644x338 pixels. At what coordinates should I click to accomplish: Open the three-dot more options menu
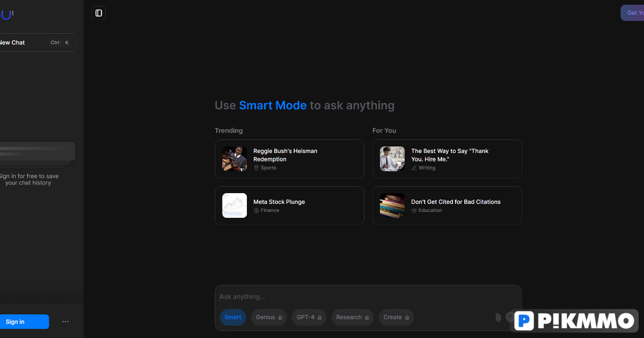[65, 321]
